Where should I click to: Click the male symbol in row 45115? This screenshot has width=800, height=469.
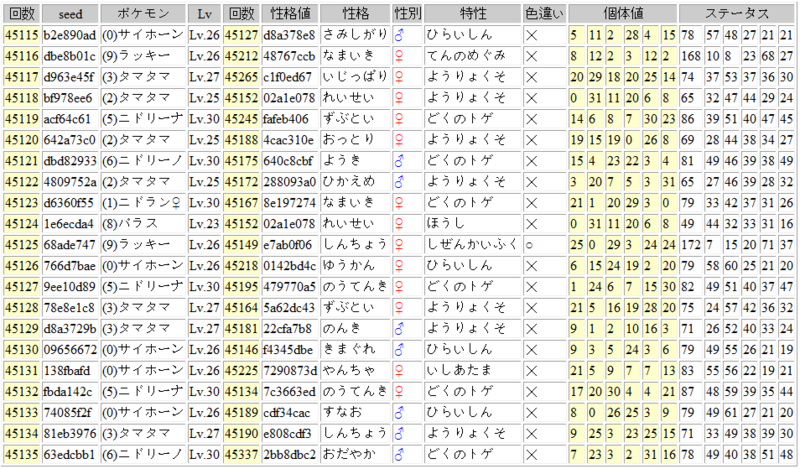click(x=399, y=35)
